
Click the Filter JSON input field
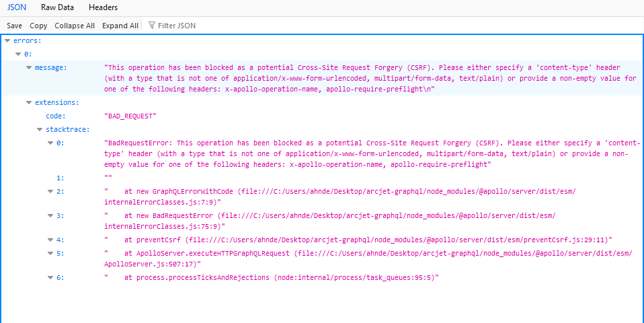[177, 26]
